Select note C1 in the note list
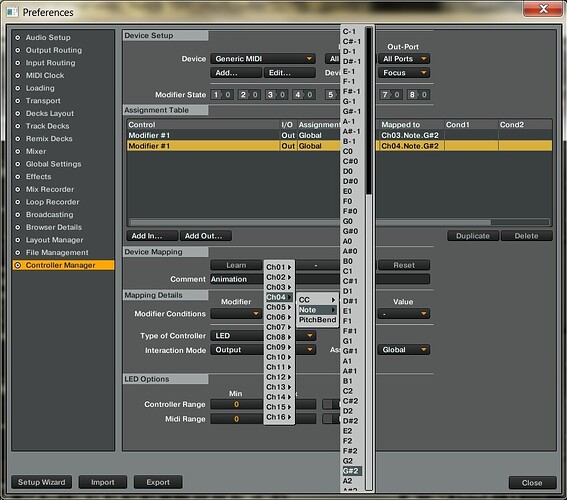Image resolution: width=567 pixels, height=500 pixels. pos(347,271)
